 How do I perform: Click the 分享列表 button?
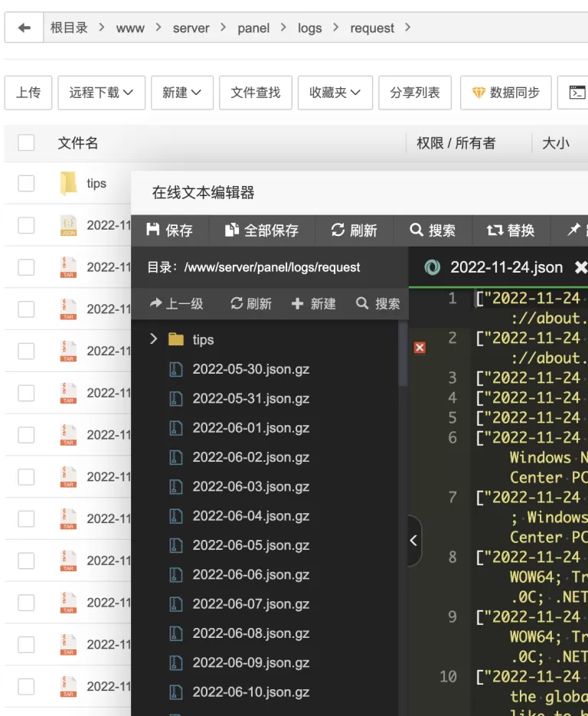(415, 93)
